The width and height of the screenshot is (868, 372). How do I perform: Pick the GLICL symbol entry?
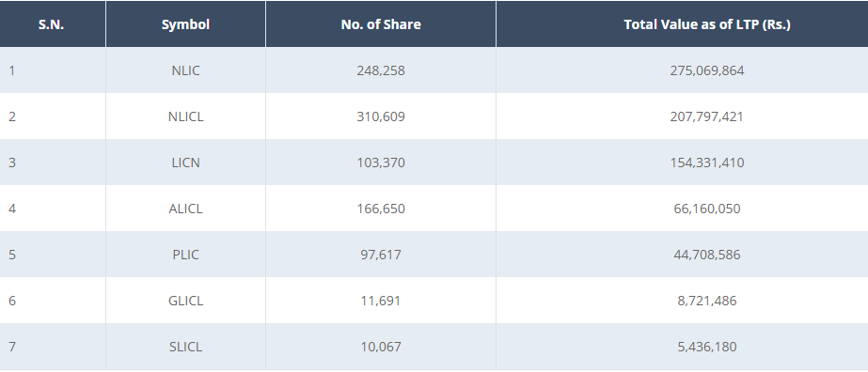(x=185, y=301)
